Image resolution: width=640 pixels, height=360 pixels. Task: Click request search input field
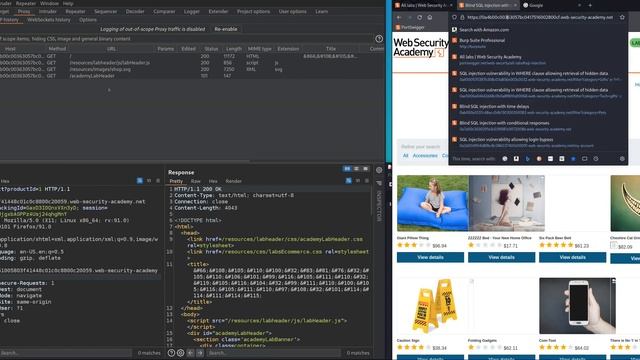(x=65, y=353)
